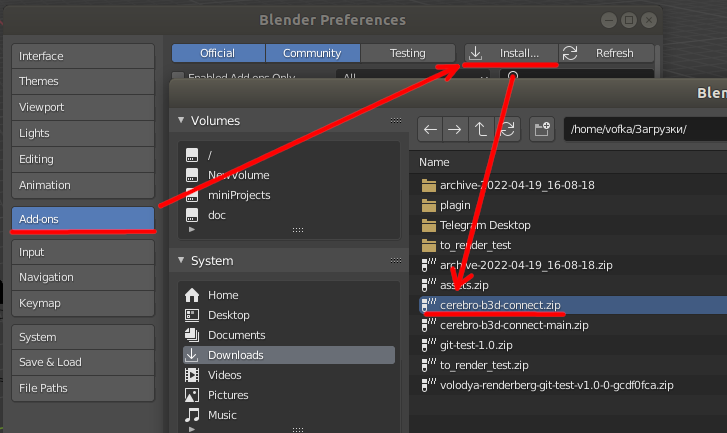Go to parent directory with up arrow

point(481,129)
